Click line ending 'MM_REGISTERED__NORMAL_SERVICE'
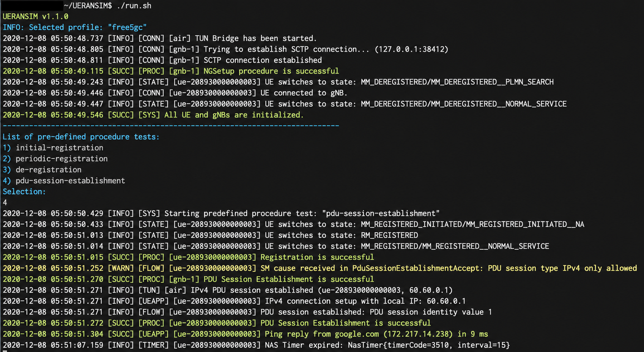Screen dimensions: 644x352 click(x=276, y=246)
